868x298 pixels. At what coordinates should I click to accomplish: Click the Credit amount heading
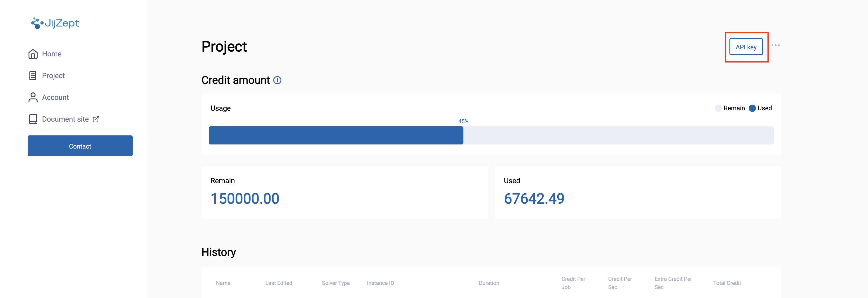(235, 80)
